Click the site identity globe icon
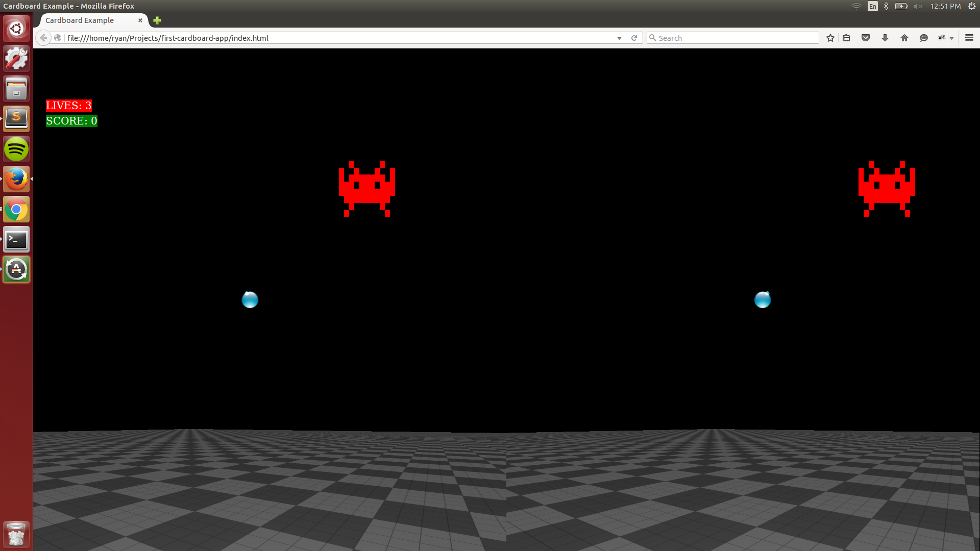The height and width of the screenshot is (551, 980). pos(58,38)
